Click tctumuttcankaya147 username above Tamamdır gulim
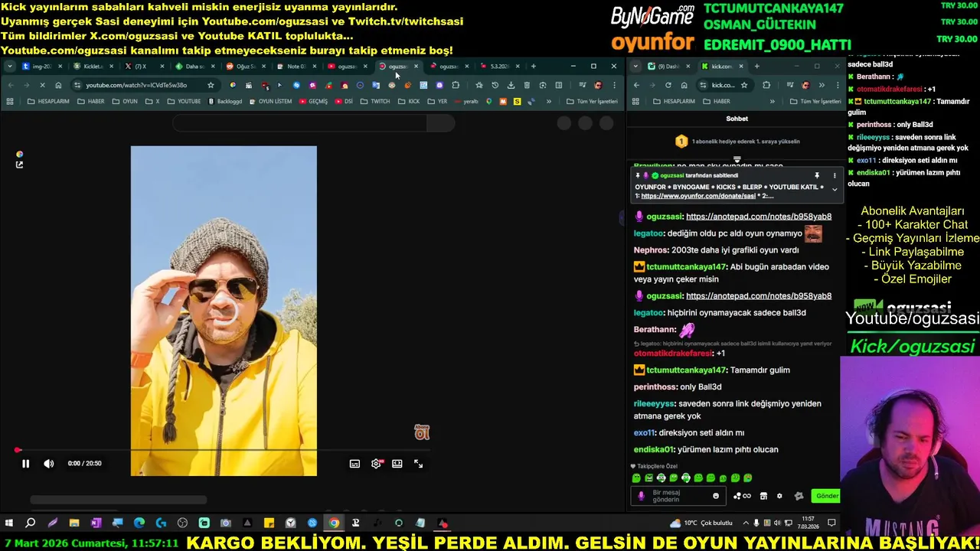This screenshot has width=980, height=551. [686, 370]
